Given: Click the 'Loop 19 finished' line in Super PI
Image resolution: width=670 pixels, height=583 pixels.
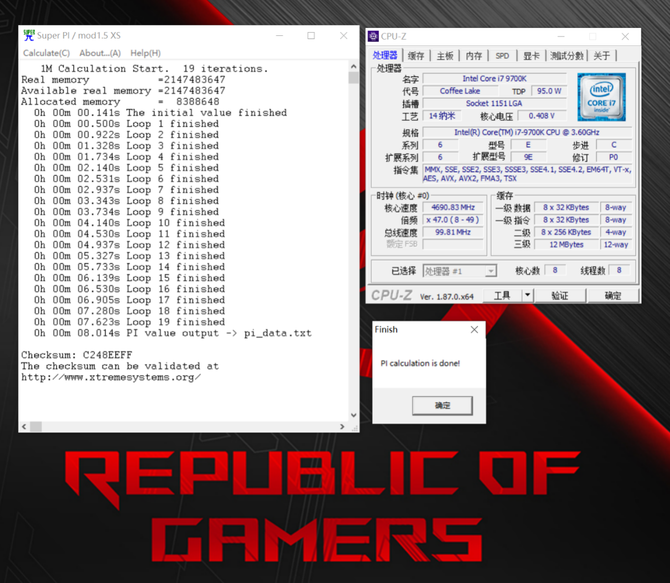Looking at the screenshot, I should point(176,322).
